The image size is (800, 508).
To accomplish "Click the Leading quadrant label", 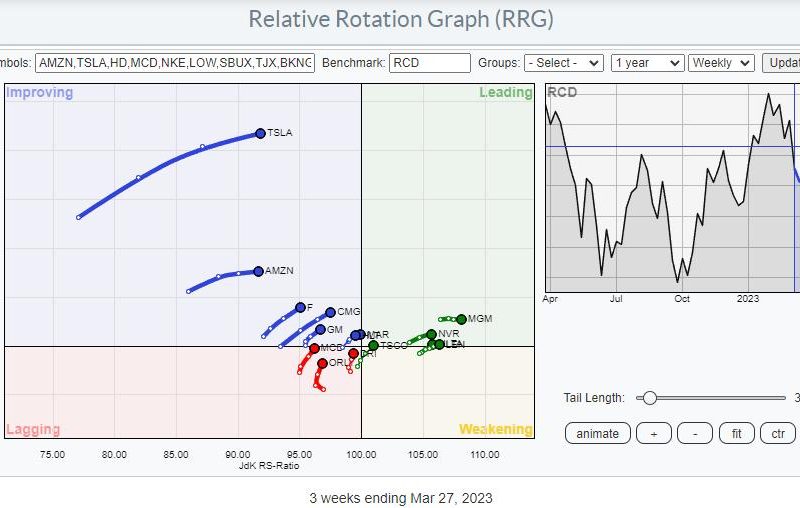I will point(506,92).
